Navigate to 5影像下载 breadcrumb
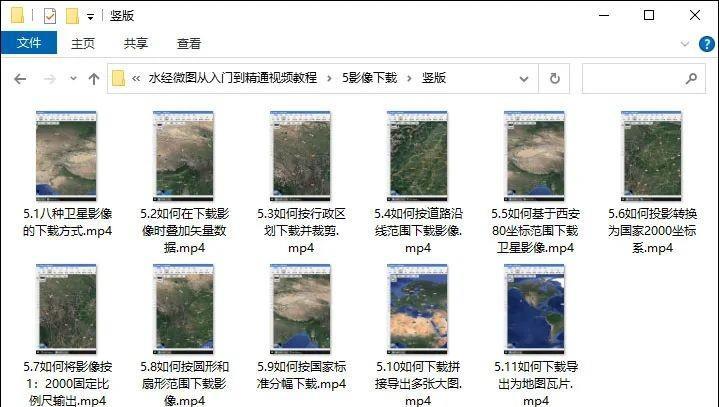Viewport: 719px width, 407px height. click(370, 78)
